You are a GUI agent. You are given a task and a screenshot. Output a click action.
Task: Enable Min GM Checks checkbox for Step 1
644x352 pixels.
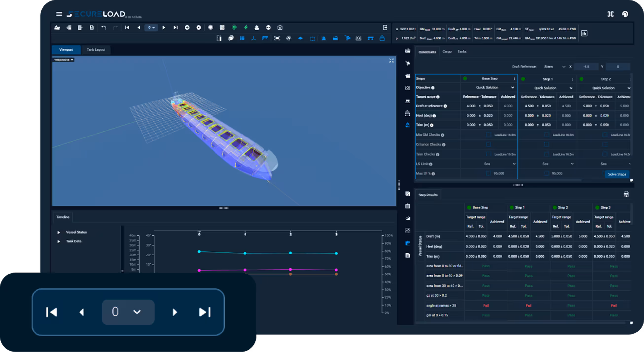pyautogui.click(x=547, y=135)
